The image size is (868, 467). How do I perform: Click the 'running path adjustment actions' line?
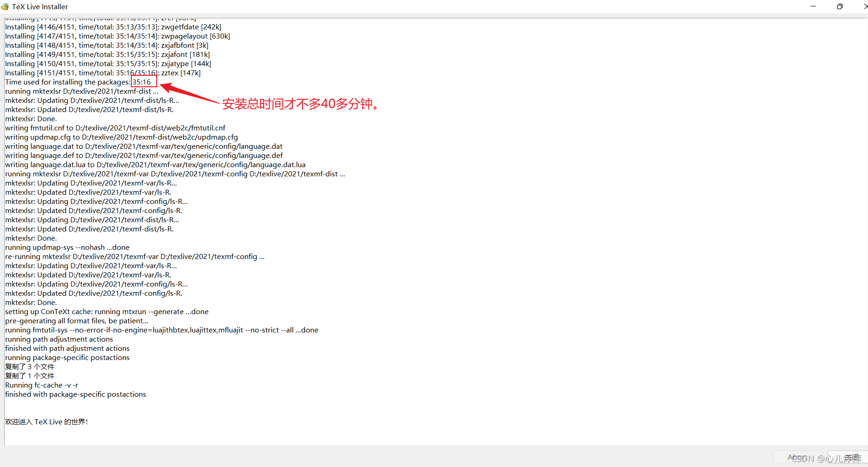click(59, 339)
